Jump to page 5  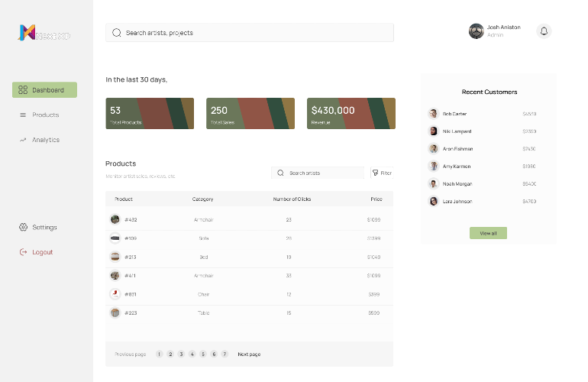tap(203, 354)
